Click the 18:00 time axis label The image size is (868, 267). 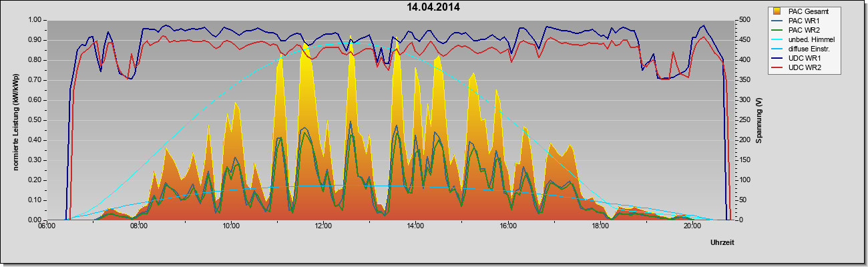600,226
